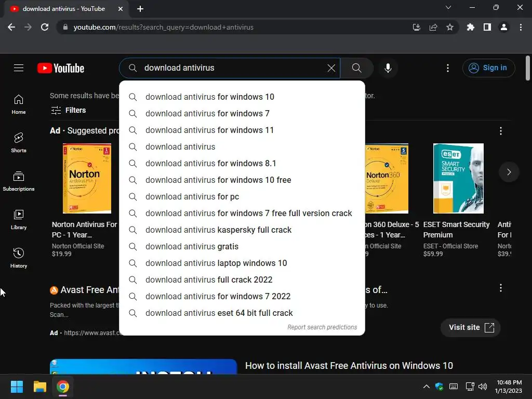532x399 pixels.
Task: Open Shorts in the sidebar
Action: pyautogui.click(x=19, y=143)
